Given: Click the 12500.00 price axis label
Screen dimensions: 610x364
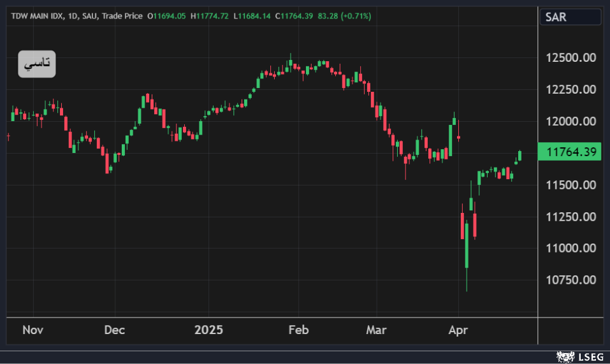Looking at the screenshot, I should coord(570,58).
